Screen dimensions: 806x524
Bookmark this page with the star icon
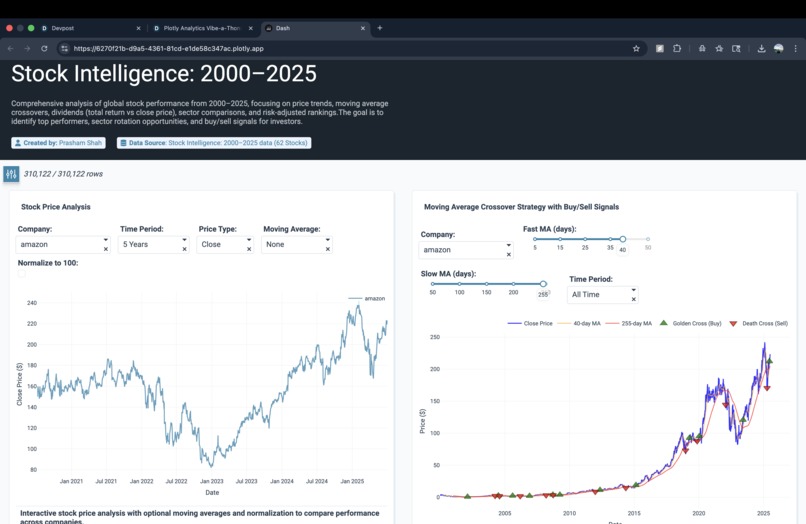(x=636, y=48)
